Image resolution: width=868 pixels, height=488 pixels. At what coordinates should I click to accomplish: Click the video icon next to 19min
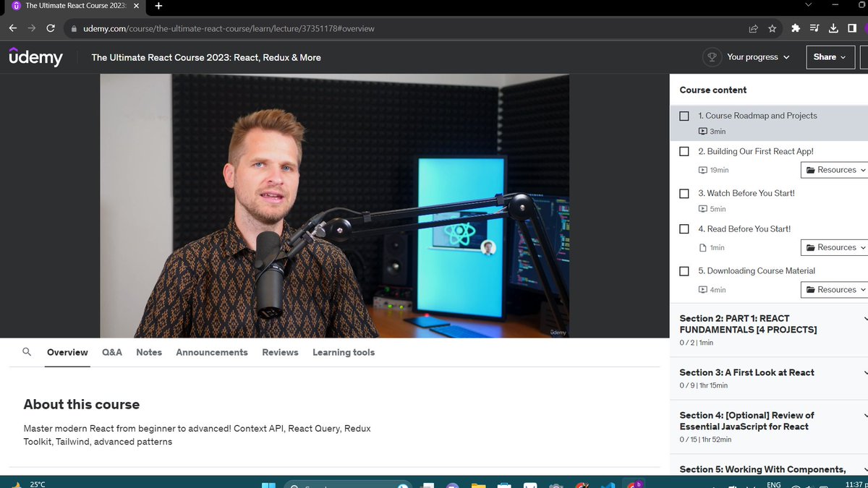pos(702,170)
